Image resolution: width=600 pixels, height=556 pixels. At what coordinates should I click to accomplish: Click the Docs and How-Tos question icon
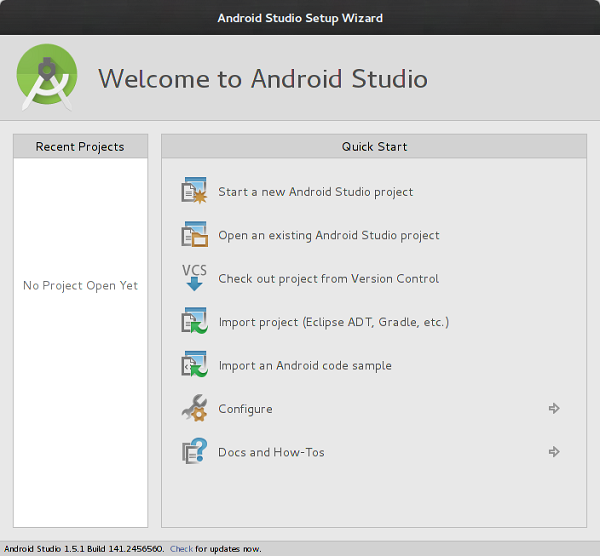[x=194, y=451]
